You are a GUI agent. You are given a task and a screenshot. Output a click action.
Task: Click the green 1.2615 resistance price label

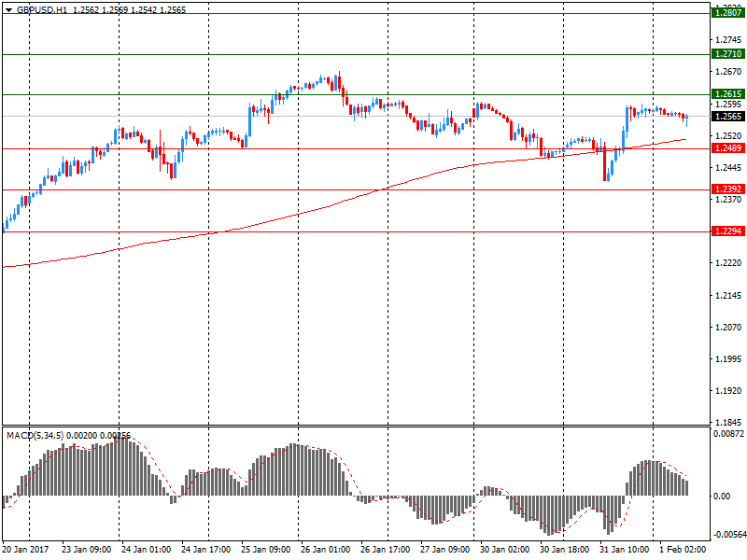[728, 94]
